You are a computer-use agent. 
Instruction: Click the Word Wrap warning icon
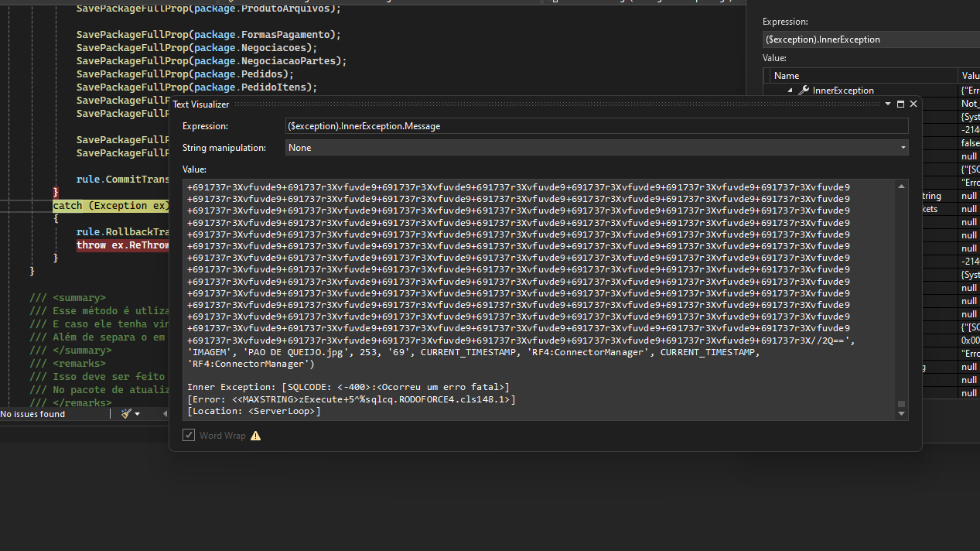pos(255,436)
